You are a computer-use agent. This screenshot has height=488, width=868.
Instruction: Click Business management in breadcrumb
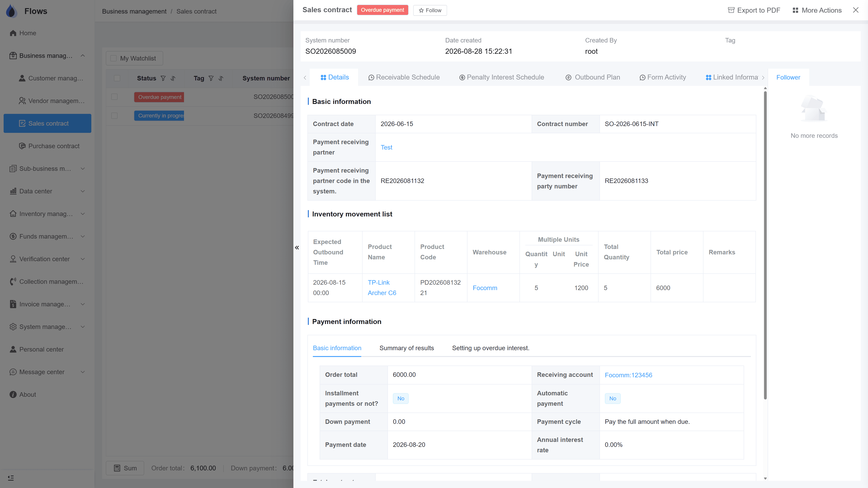134,11
